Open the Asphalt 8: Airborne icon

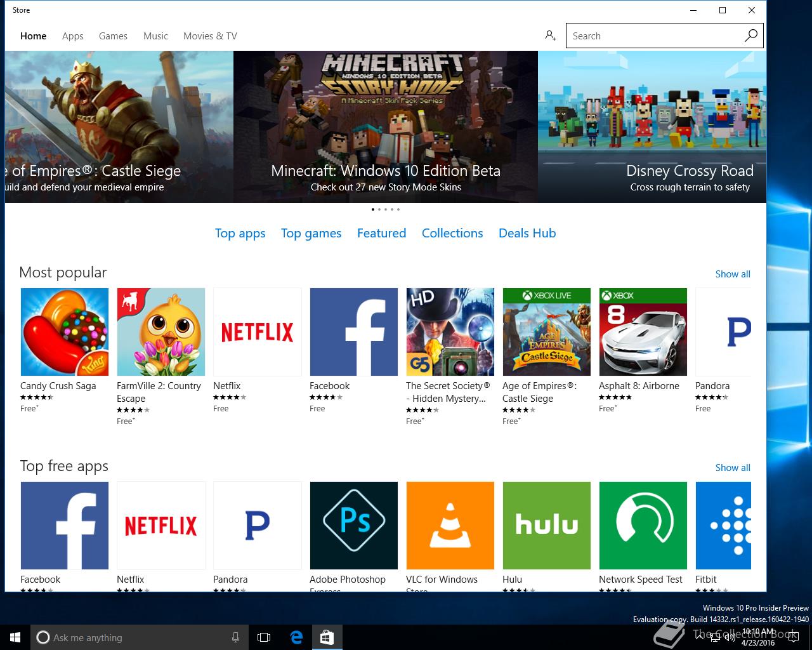643,332
